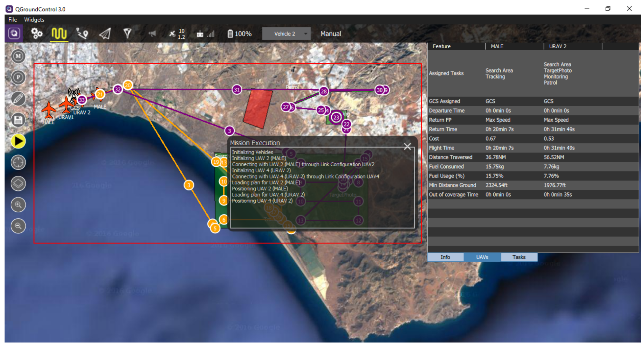
Task: Open the File menu
Action: click(13, 20)
